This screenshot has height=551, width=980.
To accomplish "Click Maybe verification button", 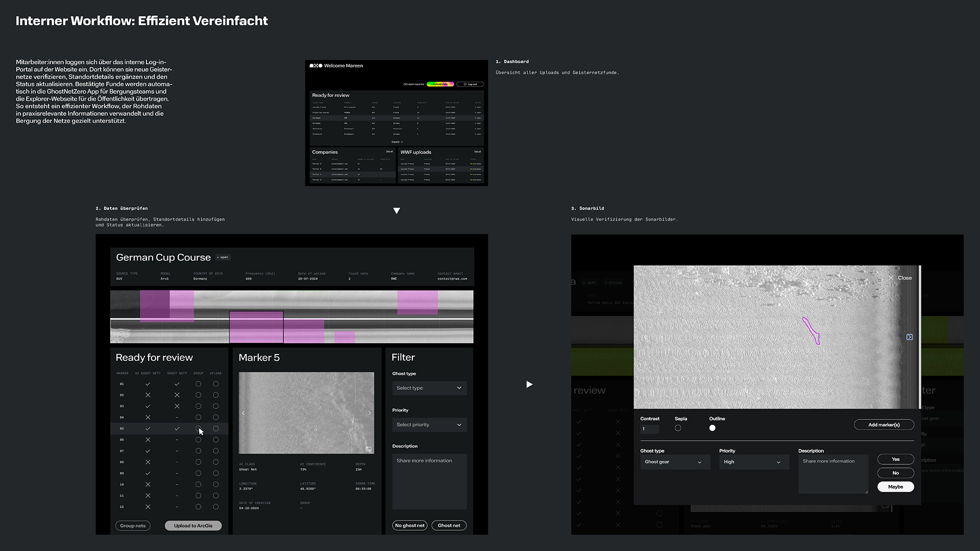I will point(895,487).
